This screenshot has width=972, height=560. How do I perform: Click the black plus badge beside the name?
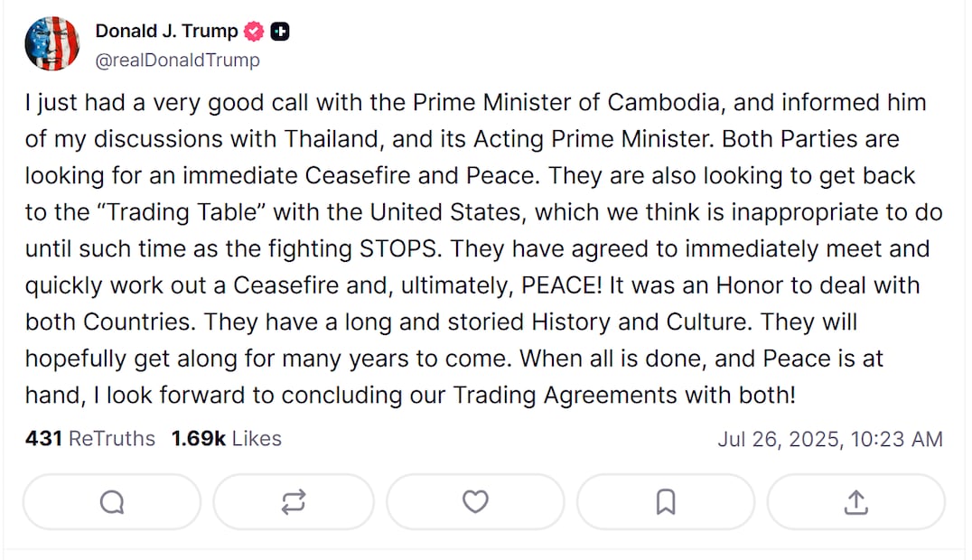coord(281,32)
